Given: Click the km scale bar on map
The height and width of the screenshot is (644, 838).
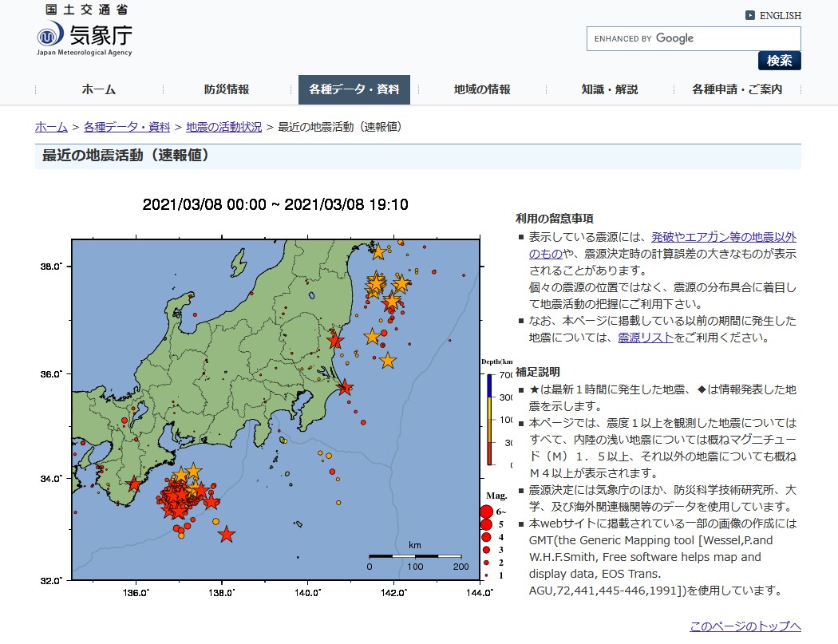Looking at the screenshot, I should tap(415, 556).
